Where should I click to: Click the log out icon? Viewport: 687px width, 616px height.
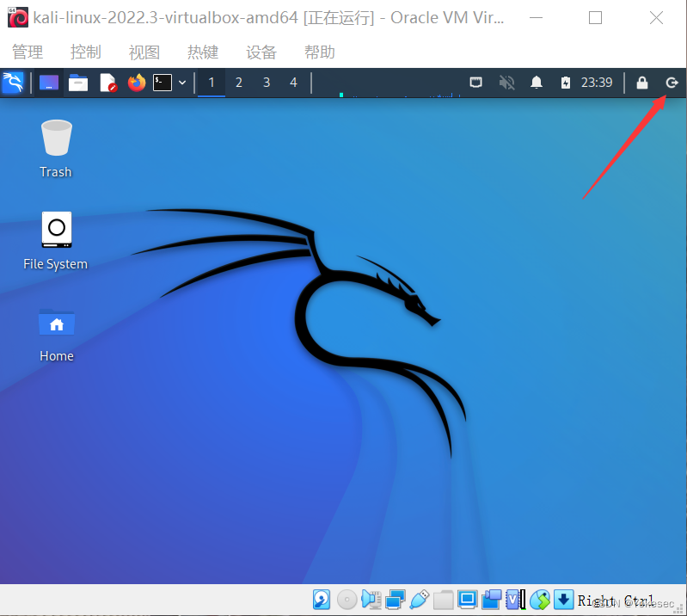(672, 83)
